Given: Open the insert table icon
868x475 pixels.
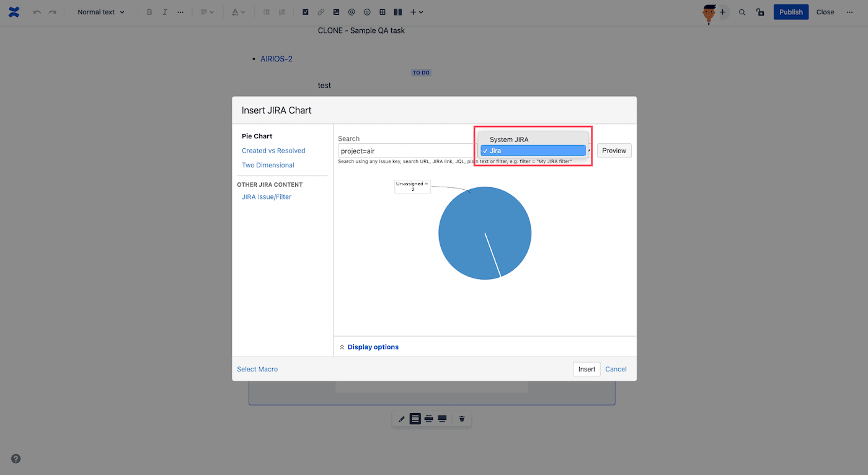Looking at the screenshot, I should pos(382,12).
